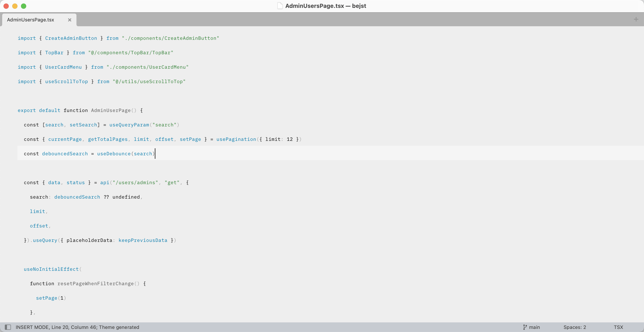Click debouncedSearch in the const declaration
The height and width of the screenshot is (332, 644).
click(x=65, y=154)
